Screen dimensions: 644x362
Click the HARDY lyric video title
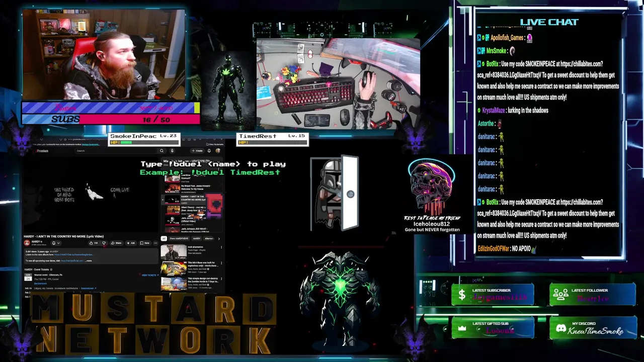63,236
